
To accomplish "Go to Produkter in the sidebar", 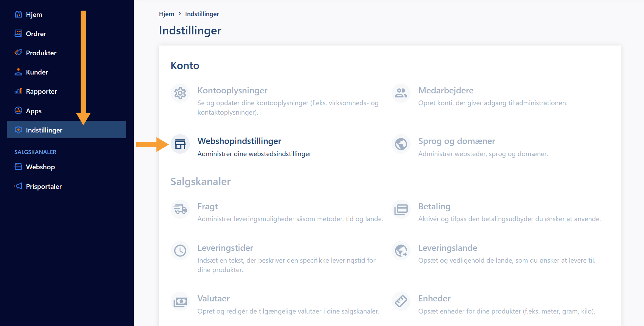I will click(41, 53).
